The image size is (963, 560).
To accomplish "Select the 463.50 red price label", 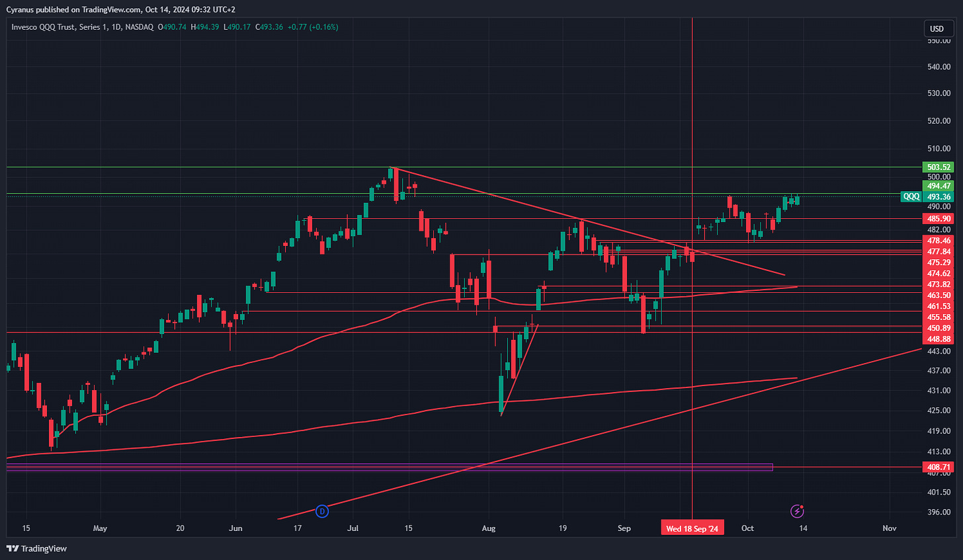I will (x=939, y=295).
